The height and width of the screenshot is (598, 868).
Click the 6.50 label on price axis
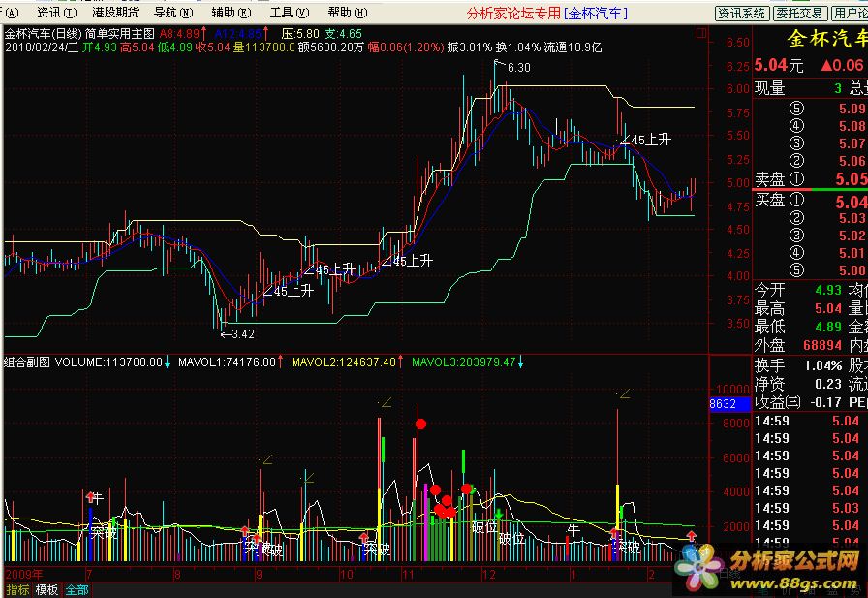click(x=738, y=43)
